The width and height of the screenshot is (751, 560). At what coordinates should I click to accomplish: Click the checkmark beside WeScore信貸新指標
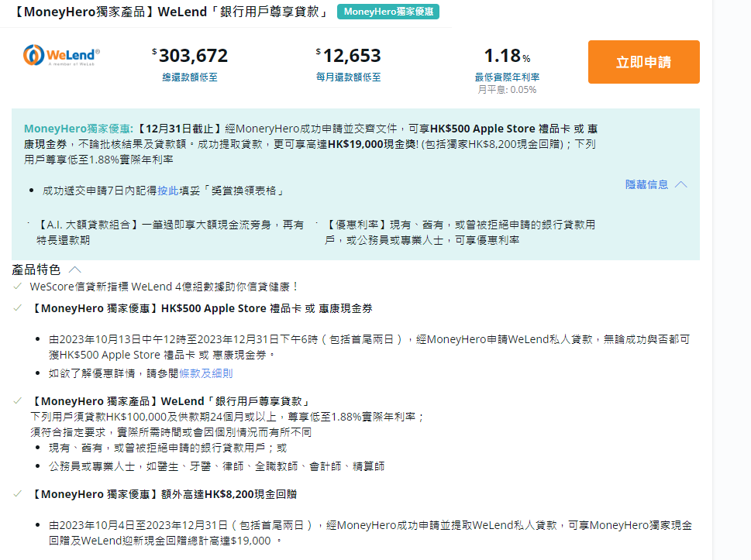(x=18, y=287)
